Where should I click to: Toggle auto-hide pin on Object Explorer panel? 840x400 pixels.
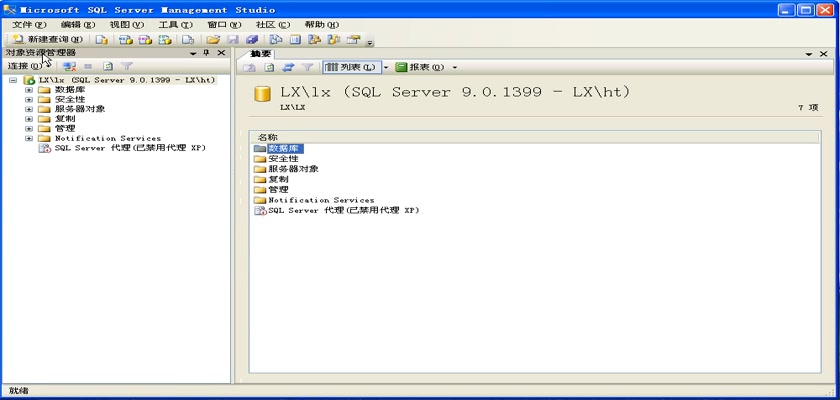(x=206, y=52)
